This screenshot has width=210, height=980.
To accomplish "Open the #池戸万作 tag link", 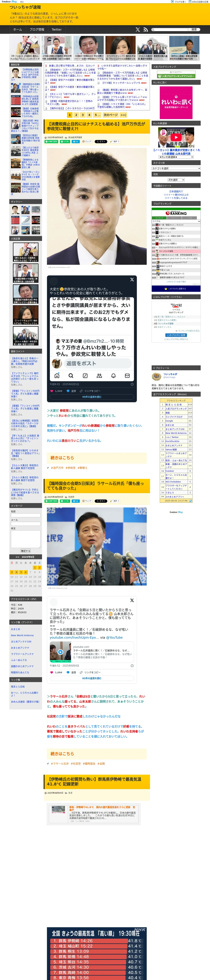I will pos(57,468).
